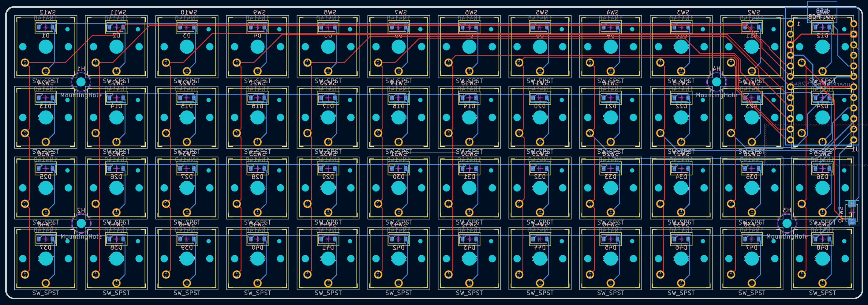Image resolution: width=868 pixels, height=305 pixels.
Task: Click diode D42 footprint
Action: pyautogui.click(x=398, y=239)
